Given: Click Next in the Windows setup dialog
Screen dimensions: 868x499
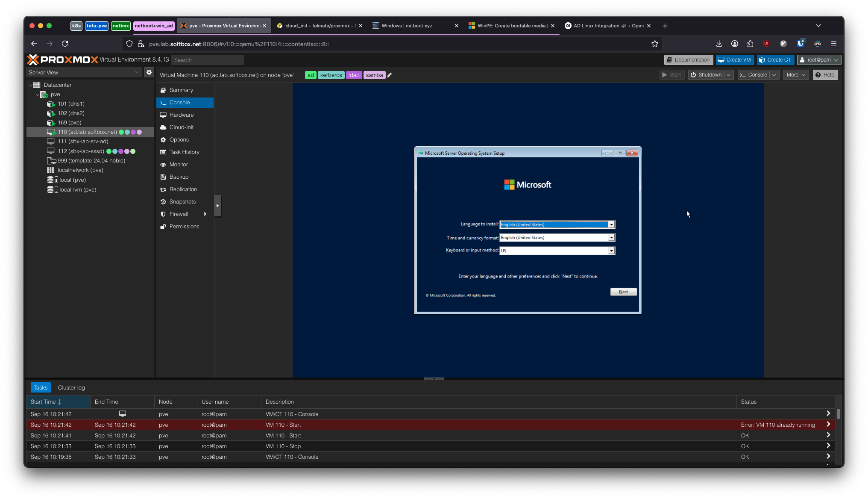Looking at the screenshot, I should pyautogui.click(x=623, y=292).
